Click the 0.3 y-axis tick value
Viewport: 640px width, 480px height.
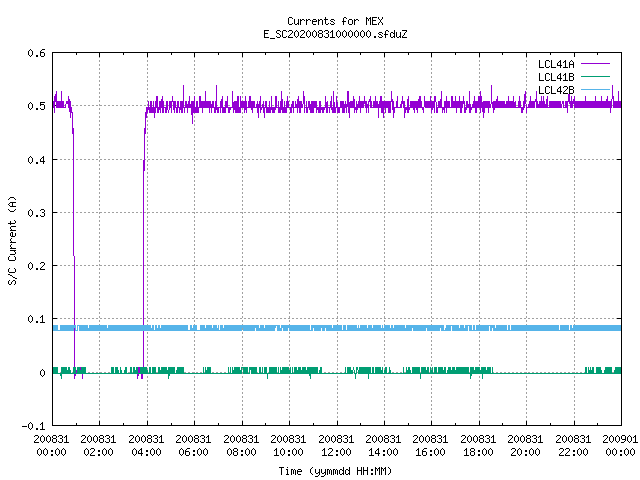pos(36,213)
